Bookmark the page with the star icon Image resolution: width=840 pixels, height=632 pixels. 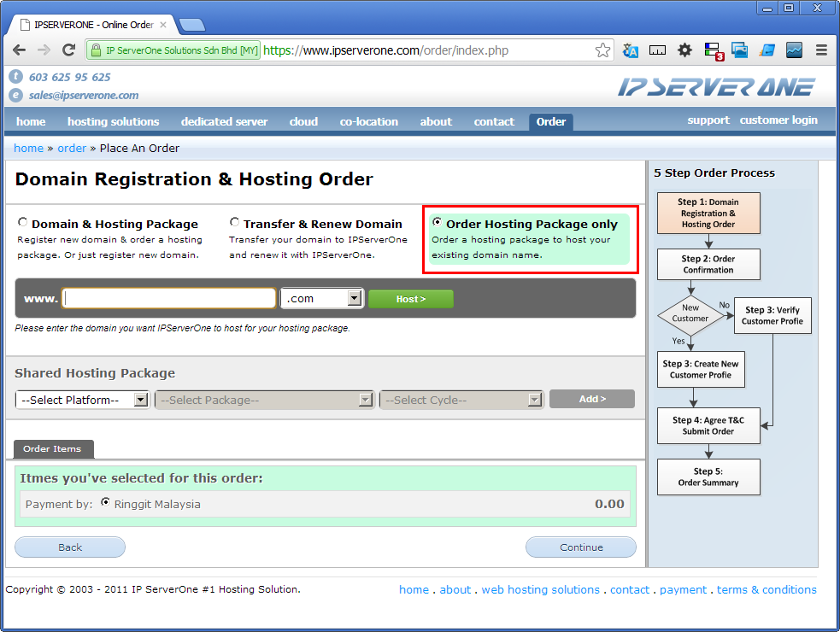coord(602,50)
